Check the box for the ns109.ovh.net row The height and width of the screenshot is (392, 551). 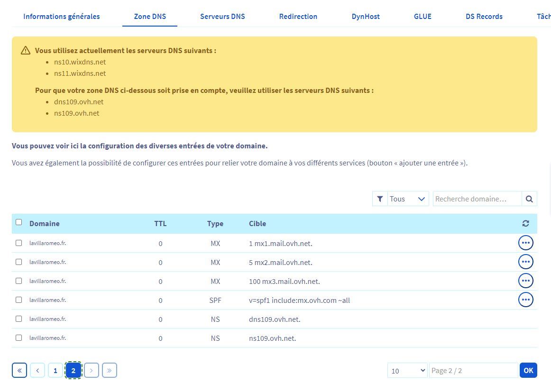(19, 337)
